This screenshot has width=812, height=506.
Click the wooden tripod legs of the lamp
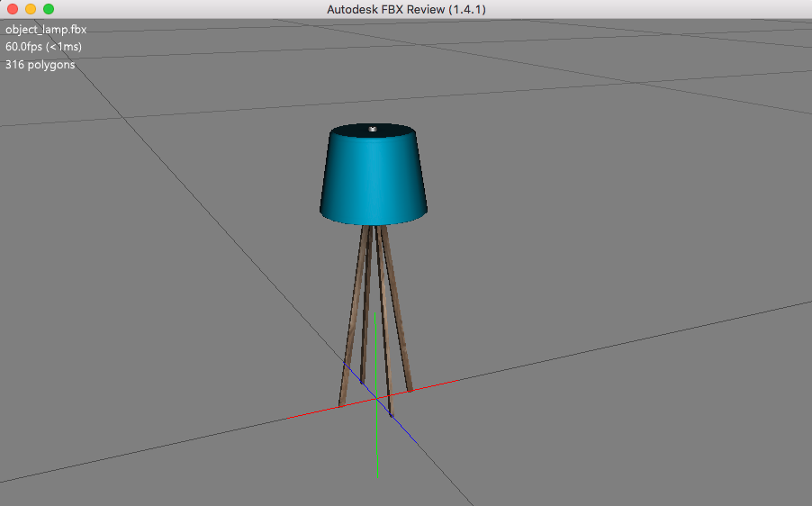[375, 321]
